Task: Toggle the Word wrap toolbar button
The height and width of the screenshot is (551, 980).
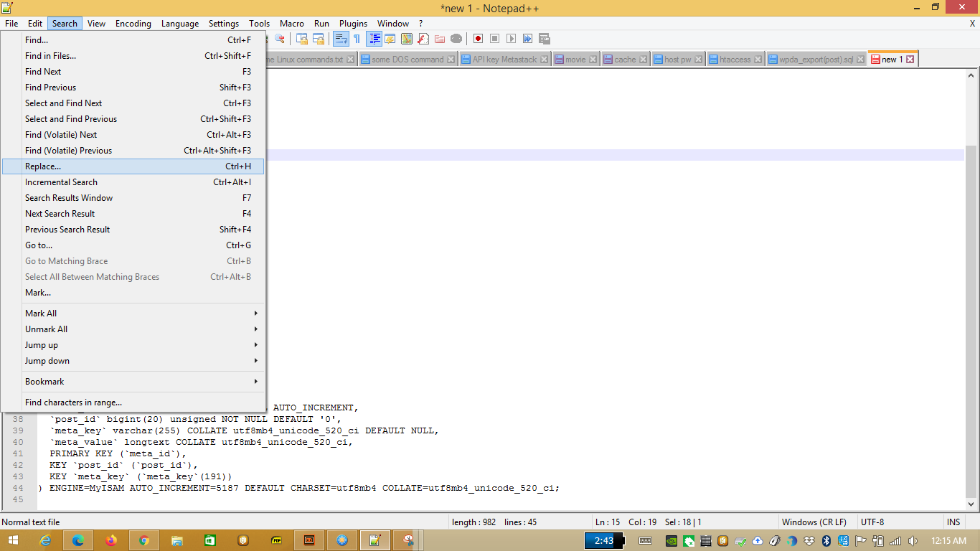Action: [341, 39]
